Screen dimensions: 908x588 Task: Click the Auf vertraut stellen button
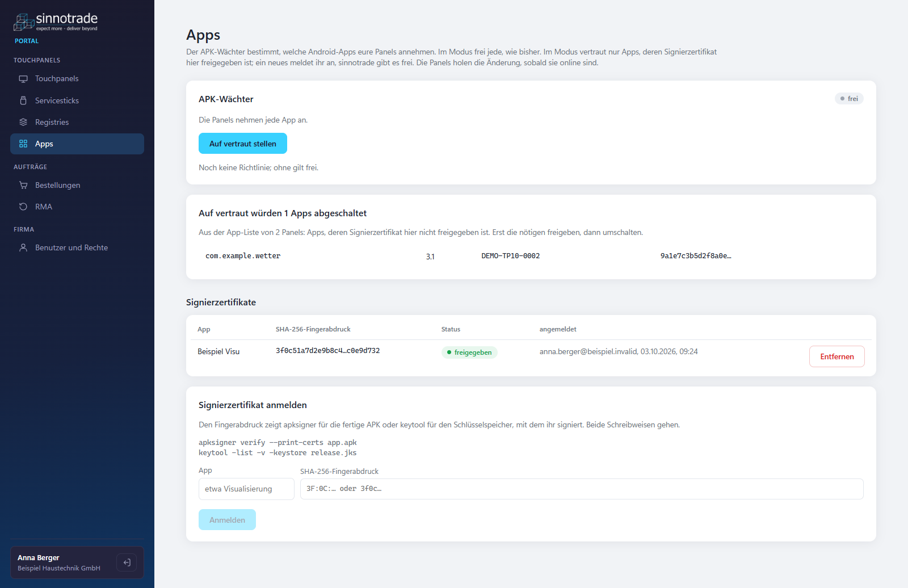tap(243, 144)
